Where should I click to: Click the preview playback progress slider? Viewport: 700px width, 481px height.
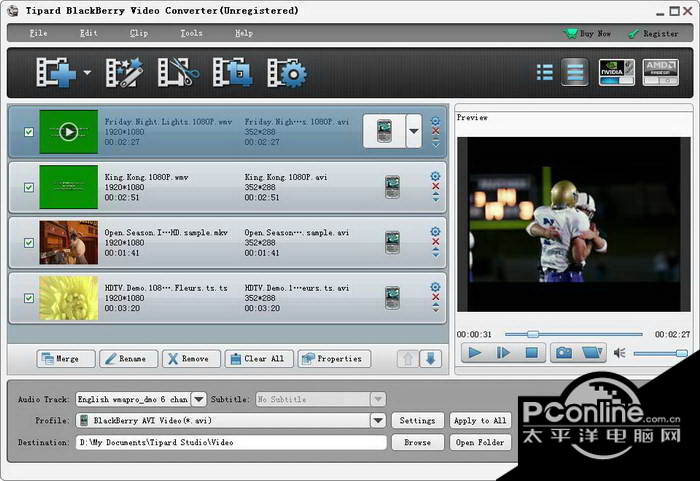tap(573, 334)
